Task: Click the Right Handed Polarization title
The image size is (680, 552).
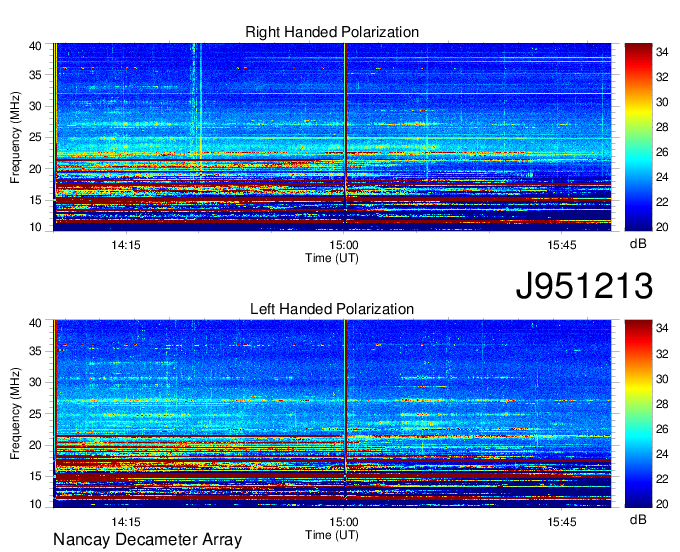Action: (332, 32)
